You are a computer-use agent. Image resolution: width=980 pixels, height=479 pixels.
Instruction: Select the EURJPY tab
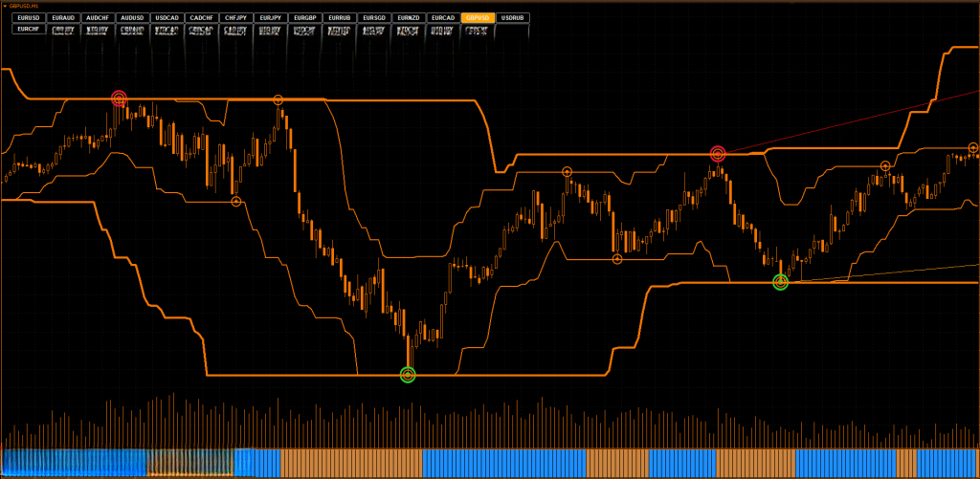point(271,18)
